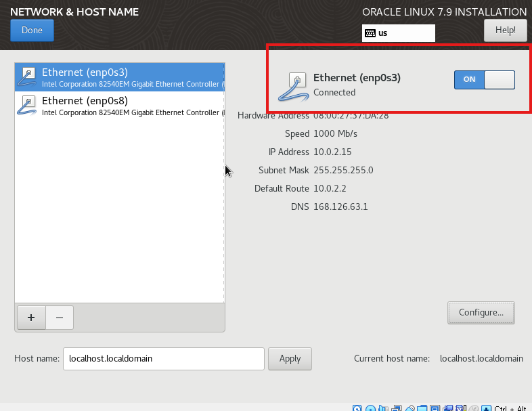This screenshot has width=532, height=411.
Task: Open the Configure... dialog
Action: pyautogui.click(x=481, y=313)
